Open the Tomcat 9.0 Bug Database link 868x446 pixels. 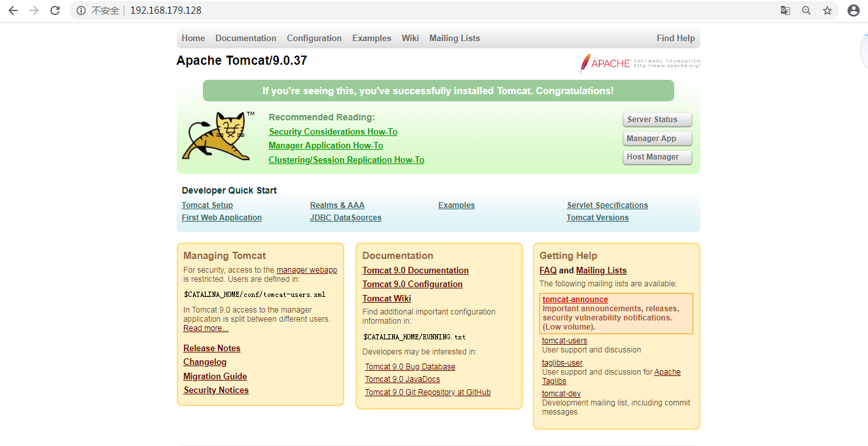[410, 367]
